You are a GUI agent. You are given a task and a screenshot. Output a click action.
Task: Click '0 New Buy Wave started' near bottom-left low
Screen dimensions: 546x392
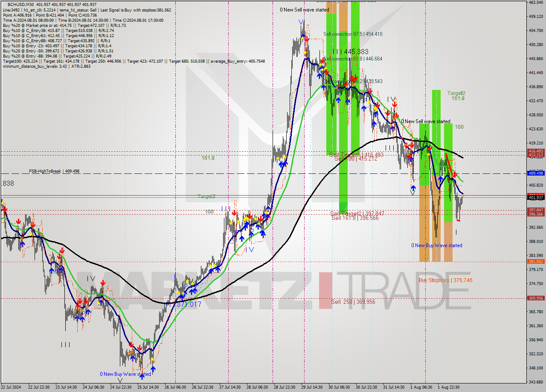pyautogui.click(x=125, y=374)
